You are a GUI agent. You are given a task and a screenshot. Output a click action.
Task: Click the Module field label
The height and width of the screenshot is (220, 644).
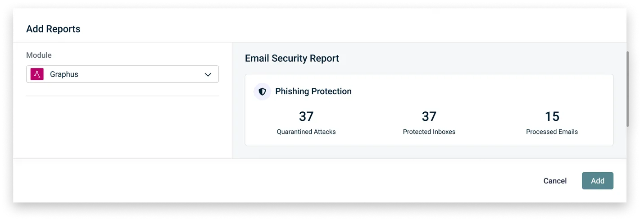tap(39, 55)
